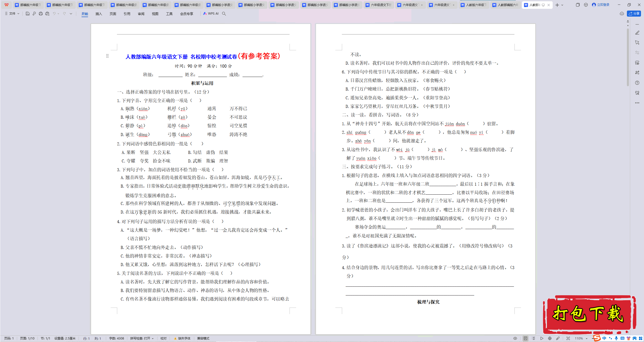Switch to the 审阅 ribbon tab
Viewport: 644px width, 342px height.
pyautogui.click(x=141, y=14)
